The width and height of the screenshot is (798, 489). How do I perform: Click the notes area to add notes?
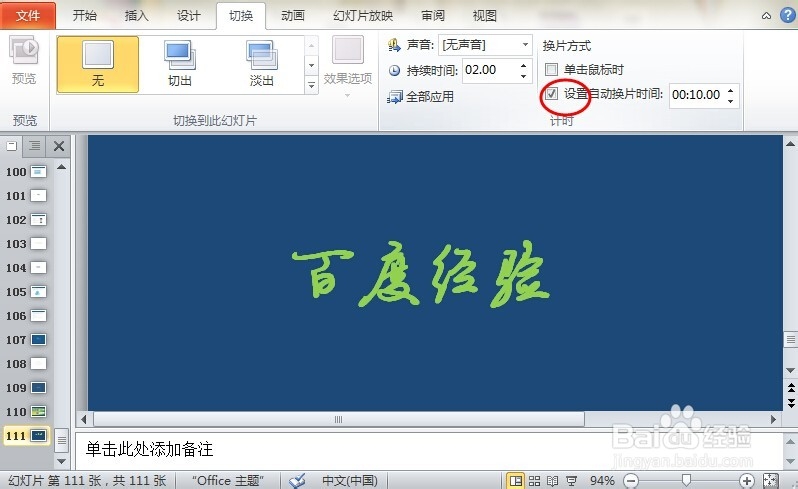pos(429,450)
